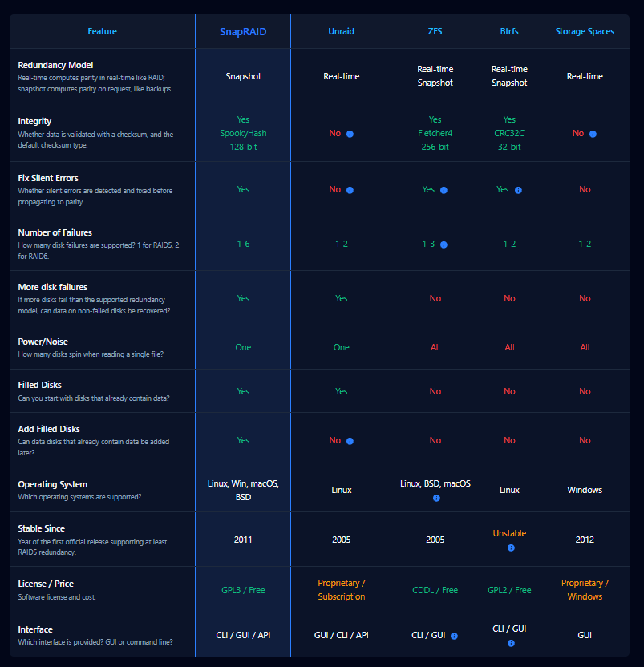Click Windows in Operating System row
The width and height of the screenshot is (644, 667).
coord(585,490)
